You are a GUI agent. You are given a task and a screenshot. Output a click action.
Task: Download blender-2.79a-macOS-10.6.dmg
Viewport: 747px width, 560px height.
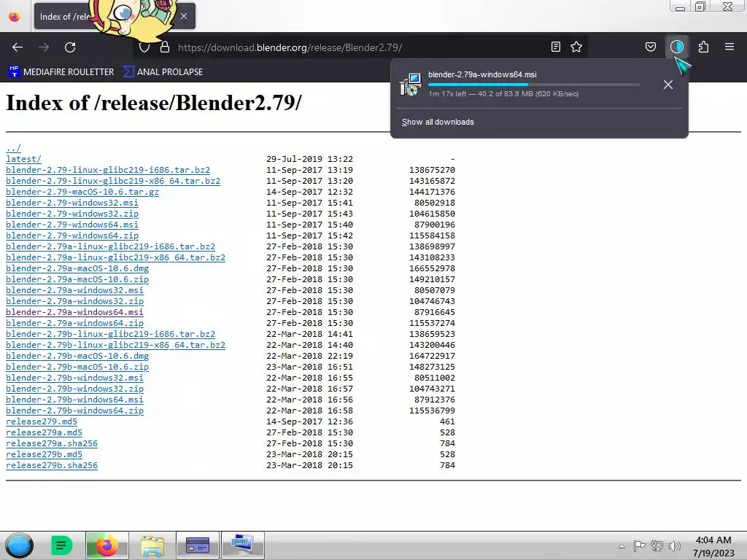click(x=77, y=268)
